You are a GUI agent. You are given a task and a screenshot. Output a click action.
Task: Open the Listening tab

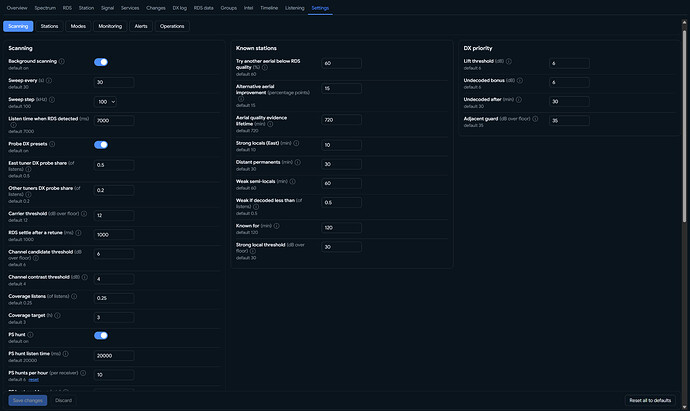point(294,8)
